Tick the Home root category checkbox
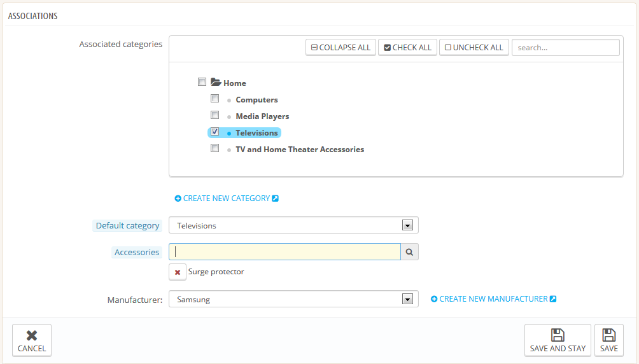This screenshot has height=364, width=639. 202,82
